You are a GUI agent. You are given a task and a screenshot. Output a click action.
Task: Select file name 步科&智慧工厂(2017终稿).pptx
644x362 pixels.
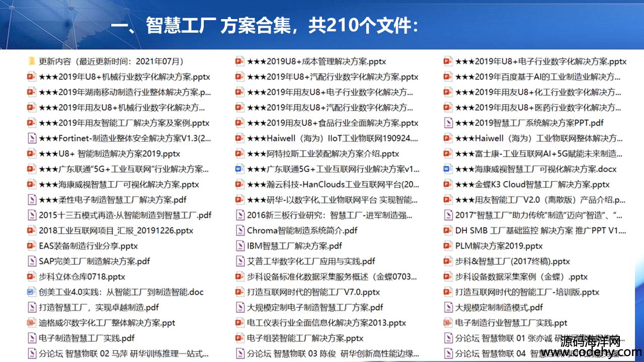pyautogui.click(x=512, y=261)
